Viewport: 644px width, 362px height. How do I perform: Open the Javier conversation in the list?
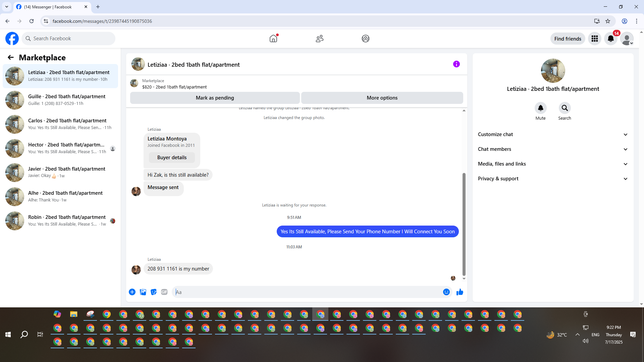click(x=60, y=173)
